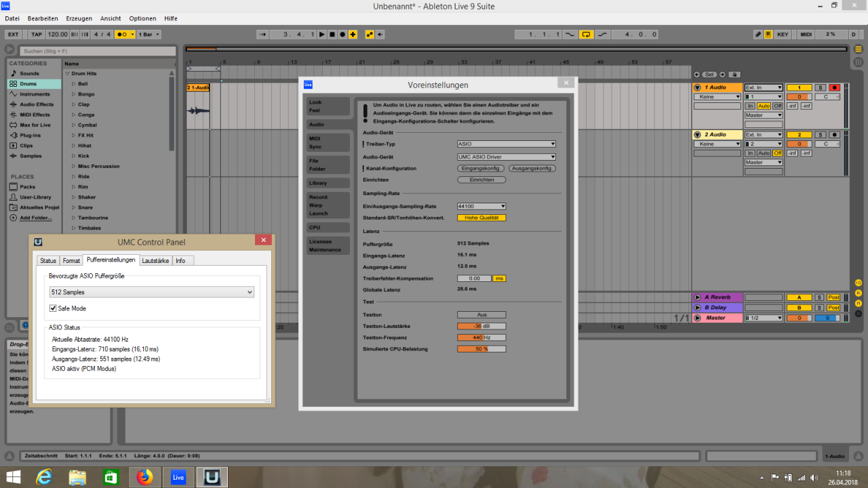Toggle Draw Mode pencil icon
The height and width of the screenshot is (488, 868).
coord(758,34)
